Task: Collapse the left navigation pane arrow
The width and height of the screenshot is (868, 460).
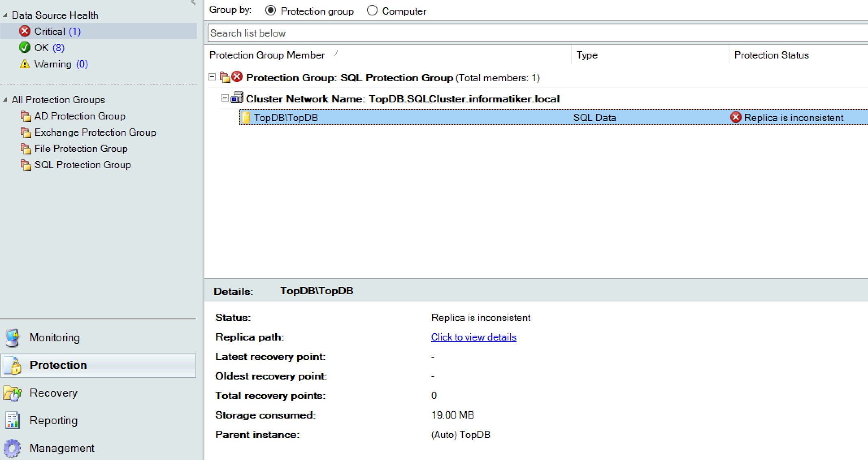Action: click(193, 2)
